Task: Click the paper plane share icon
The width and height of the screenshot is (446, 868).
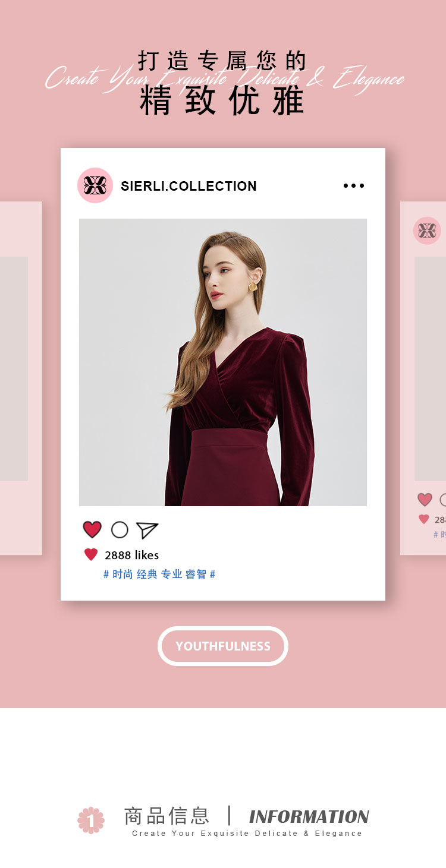Action: click(147, 530)
